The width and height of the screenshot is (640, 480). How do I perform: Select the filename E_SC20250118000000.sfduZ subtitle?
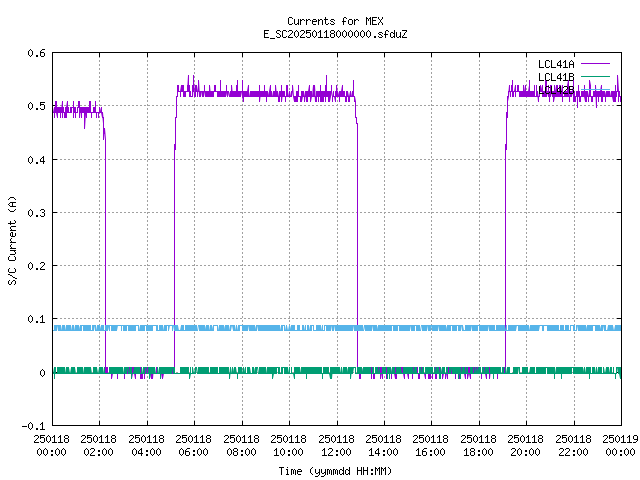pyautogui.click(x=335, y=34)
